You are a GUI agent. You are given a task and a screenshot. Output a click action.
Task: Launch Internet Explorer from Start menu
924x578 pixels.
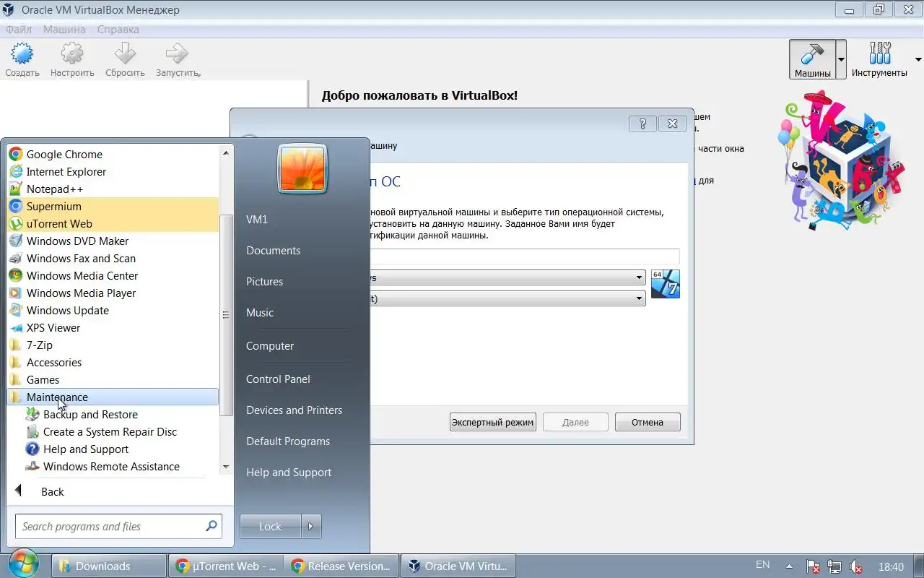coord(113,171)
